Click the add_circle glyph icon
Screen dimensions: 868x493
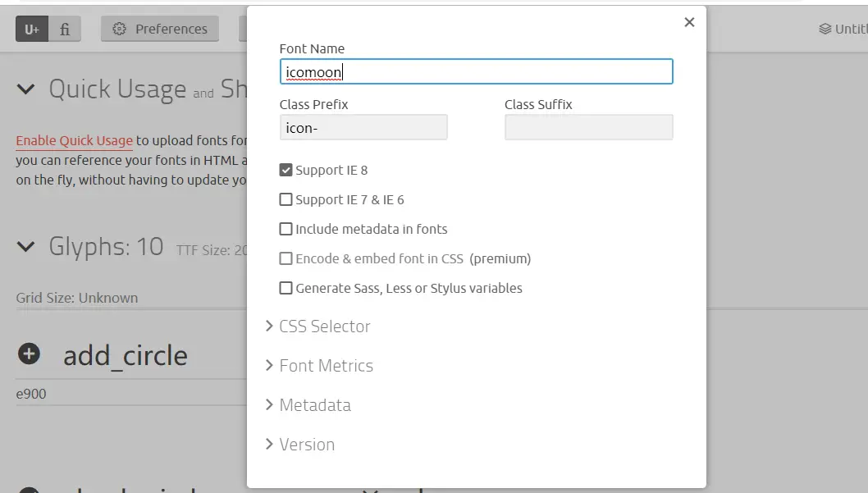tap(29, 354)
